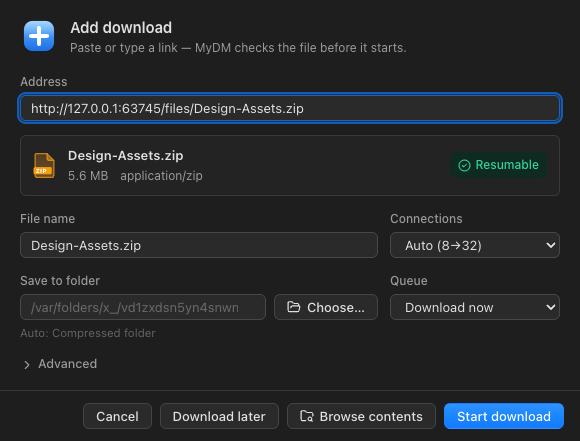
Task: Click the Download later button
Action: coord(219,416)
